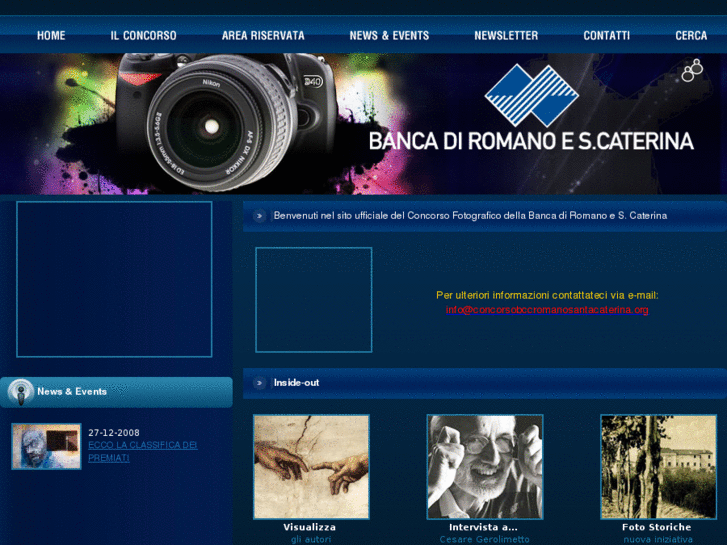Open the info@ email address link
The width and height of the screenshot is (727, 545).
pos(547,310)
